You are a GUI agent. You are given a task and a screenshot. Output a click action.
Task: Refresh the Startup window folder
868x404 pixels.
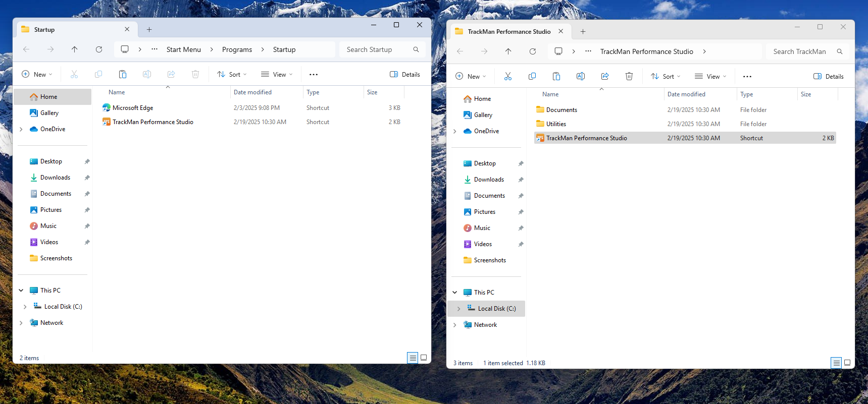tap(99, 49)
